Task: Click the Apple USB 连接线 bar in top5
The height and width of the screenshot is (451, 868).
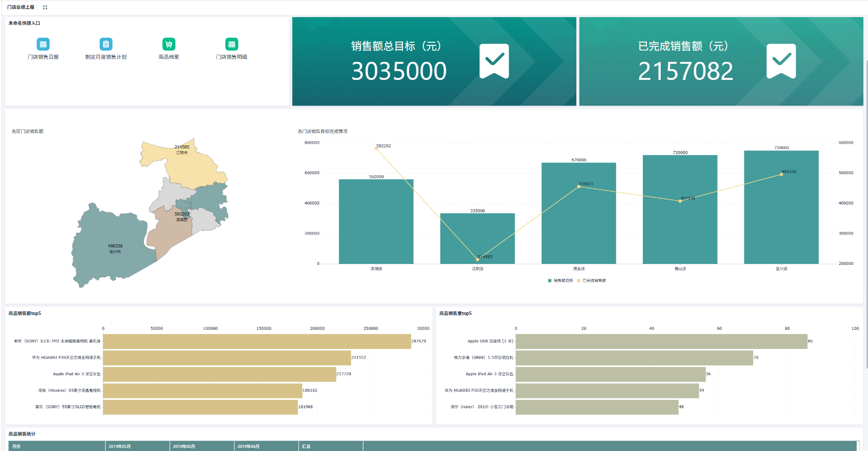Action: pyautogui.click(x=661, y=341)
